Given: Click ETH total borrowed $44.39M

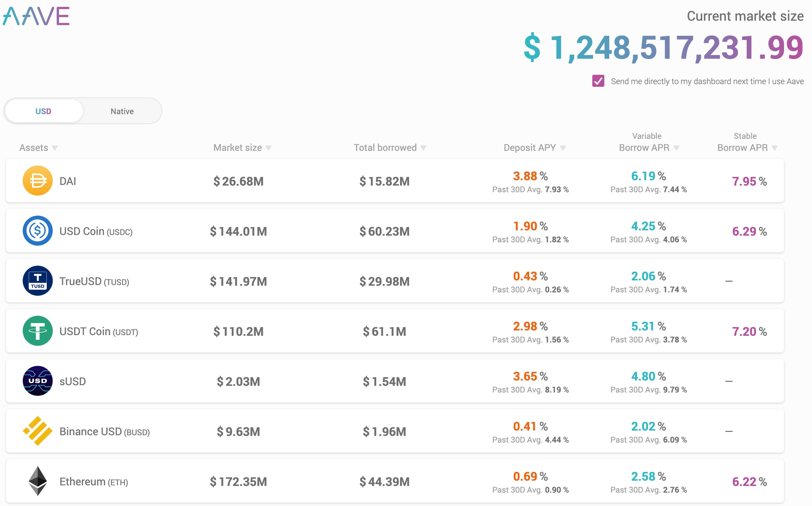Looking at the screenshot, I should point(385,482).
